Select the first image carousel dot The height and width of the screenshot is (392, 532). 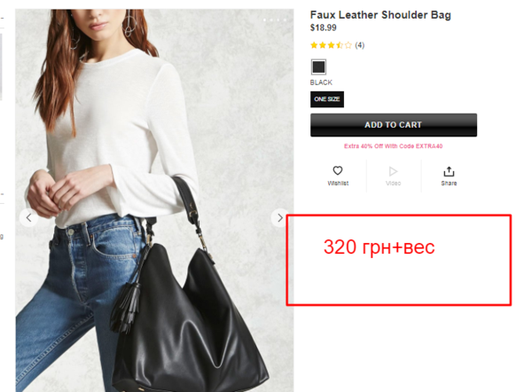click(x=264, y=20)
